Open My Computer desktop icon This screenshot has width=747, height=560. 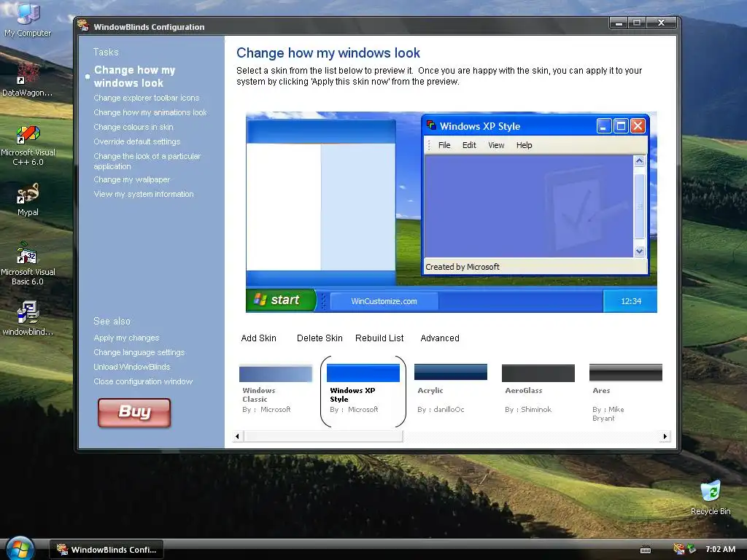(x=28, y=19)
